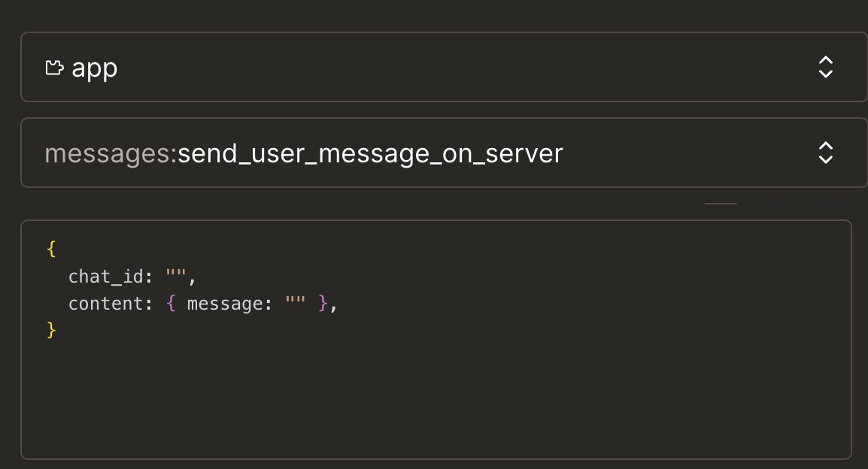Click the purple closing brace after message

pos(323,304)
